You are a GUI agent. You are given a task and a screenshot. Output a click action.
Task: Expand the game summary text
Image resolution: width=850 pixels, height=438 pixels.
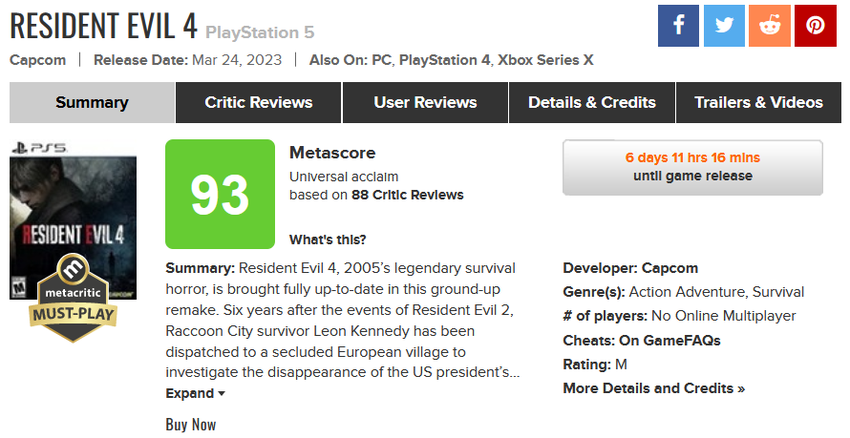pos(195,393)
